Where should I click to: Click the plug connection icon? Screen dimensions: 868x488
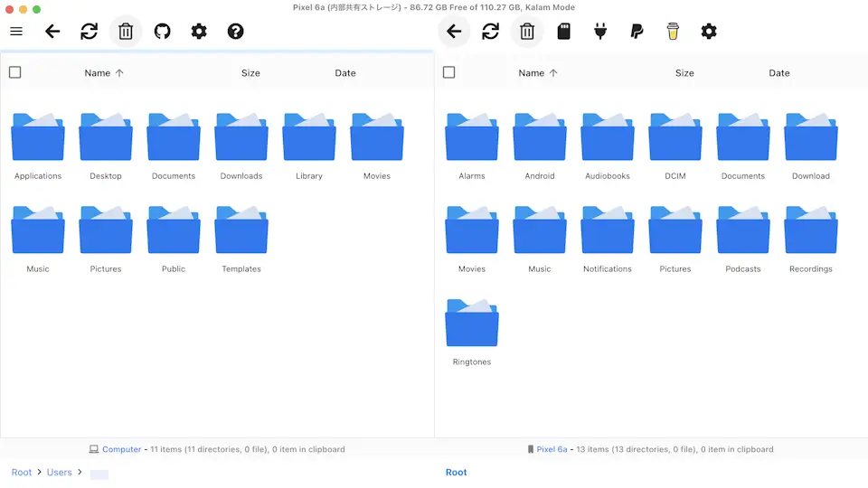coord(600,32)
